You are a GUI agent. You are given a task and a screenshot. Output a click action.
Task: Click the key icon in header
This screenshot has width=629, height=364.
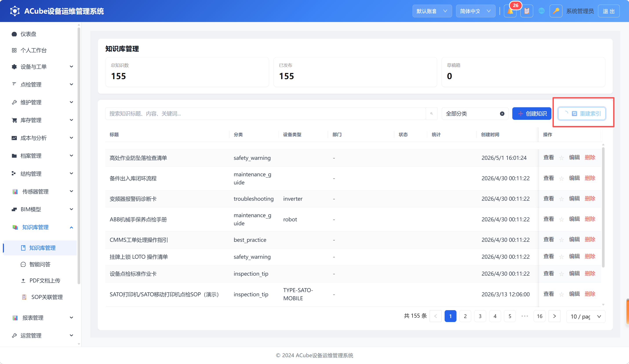tap(556, 11)
